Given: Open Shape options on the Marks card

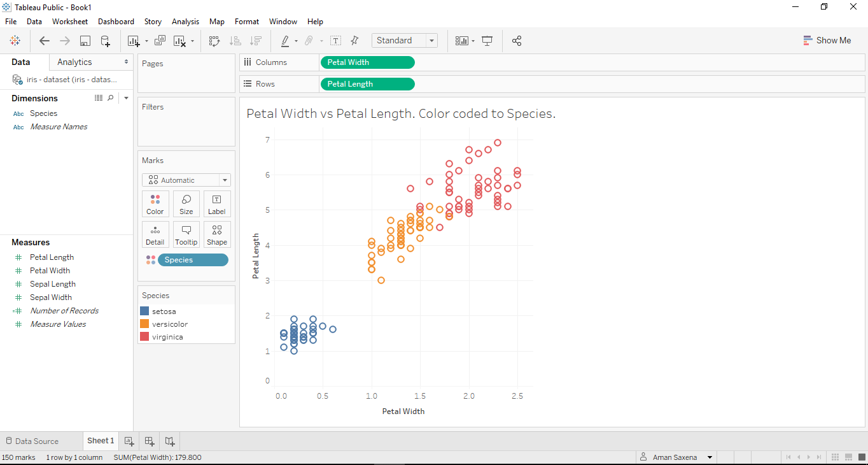Looking at the screenshot, I should (x=217, y=234).
